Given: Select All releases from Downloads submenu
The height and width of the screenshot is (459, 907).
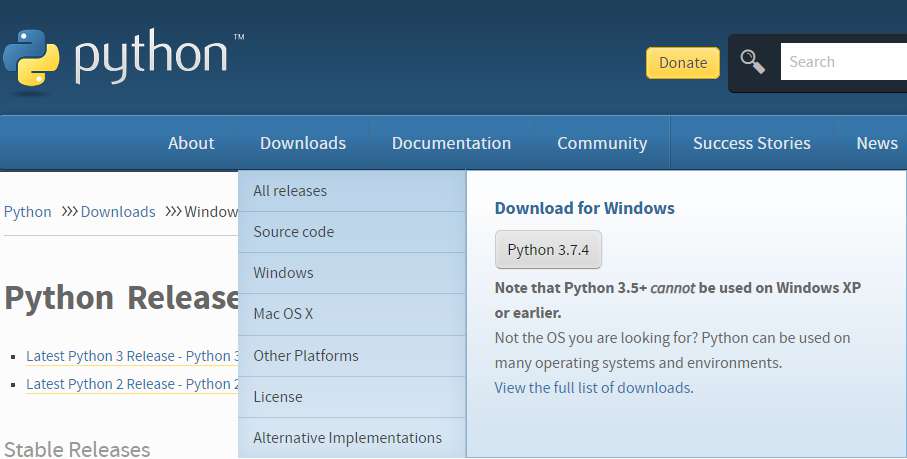Looking at the screenshot, I should tap(352, 191).
